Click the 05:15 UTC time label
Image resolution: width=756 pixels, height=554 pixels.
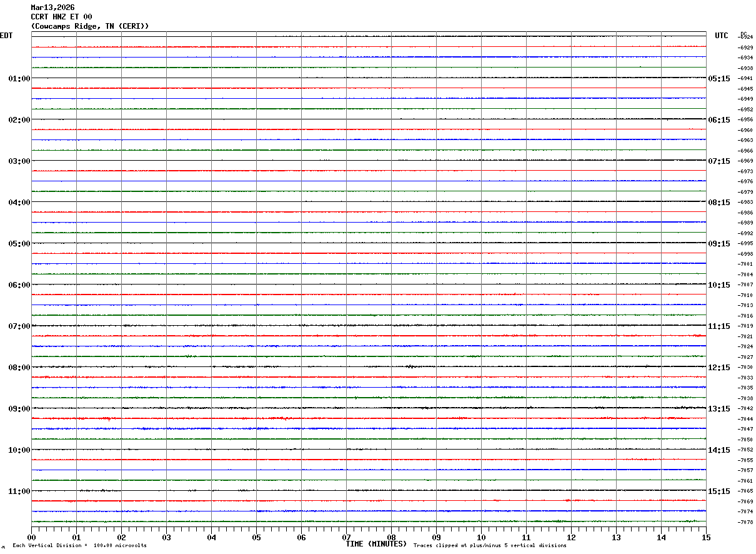coord(719,79)
